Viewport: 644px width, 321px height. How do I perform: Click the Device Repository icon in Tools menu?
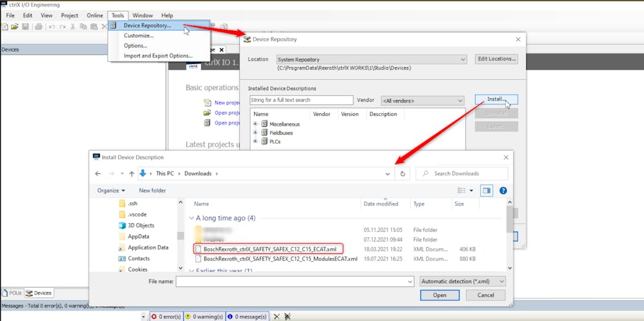pos(113,25)
